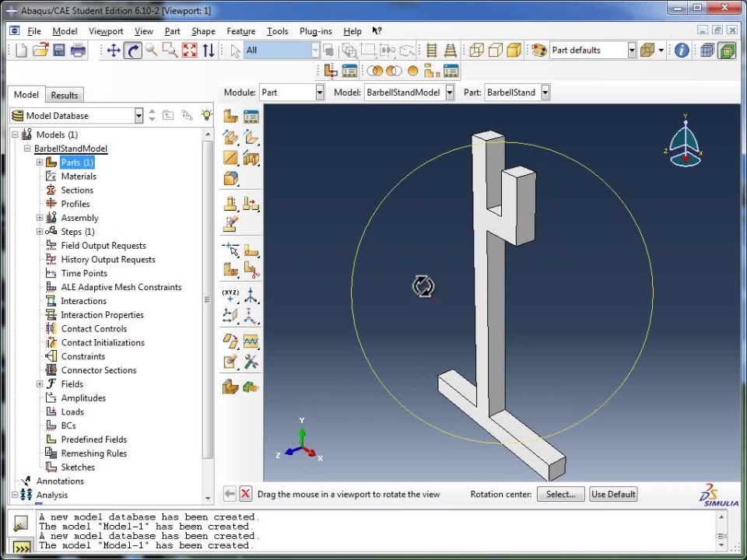This screenshot has width=747, height=560.
Task: Click the command line interface tab
Action: pos(20,548)
